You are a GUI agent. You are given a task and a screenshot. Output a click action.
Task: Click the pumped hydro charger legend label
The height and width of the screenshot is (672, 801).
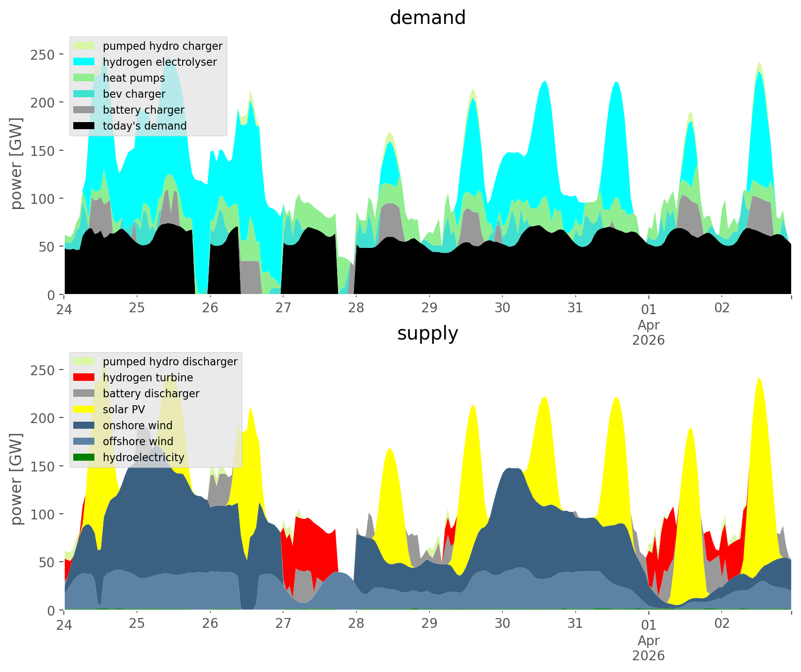point(162,46)
